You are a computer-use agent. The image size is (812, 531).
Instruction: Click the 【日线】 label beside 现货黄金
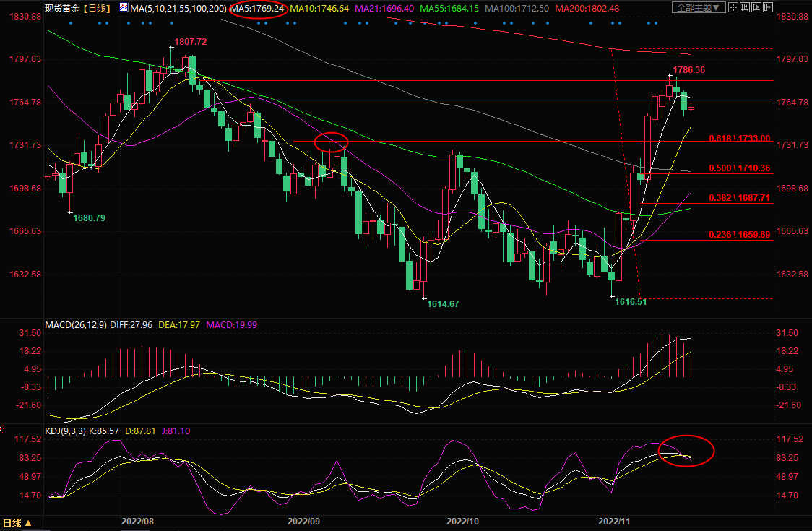pyautogui.click(x=97, y=9)
